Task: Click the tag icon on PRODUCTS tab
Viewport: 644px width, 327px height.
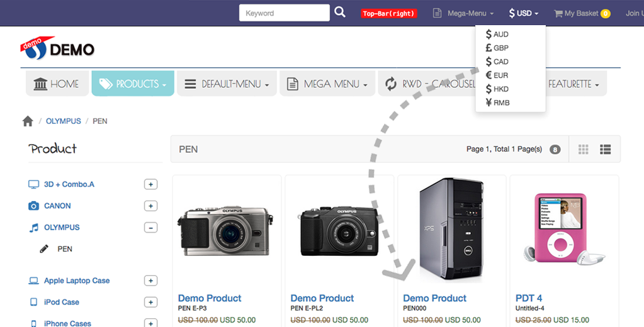Action: 106,84
